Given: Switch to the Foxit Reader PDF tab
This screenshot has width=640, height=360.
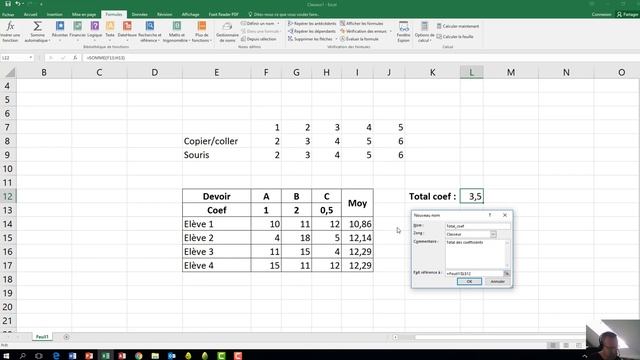Looking at the screenshot, I should click(223, 14).
